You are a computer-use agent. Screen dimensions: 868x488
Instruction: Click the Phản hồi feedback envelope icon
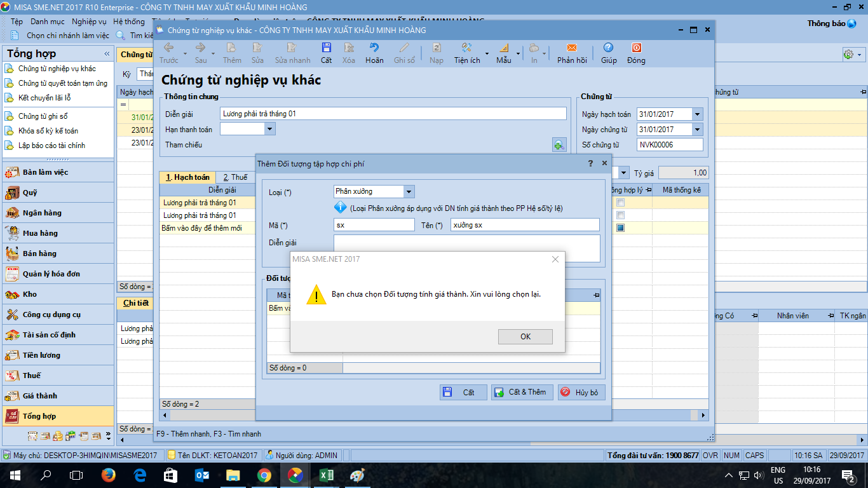tap(572, 48)
